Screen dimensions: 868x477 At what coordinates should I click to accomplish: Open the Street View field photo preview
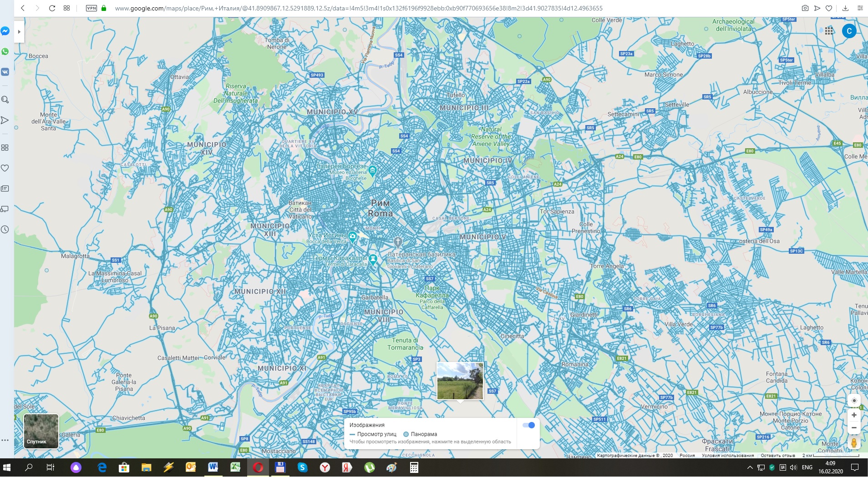pos(460,381)
